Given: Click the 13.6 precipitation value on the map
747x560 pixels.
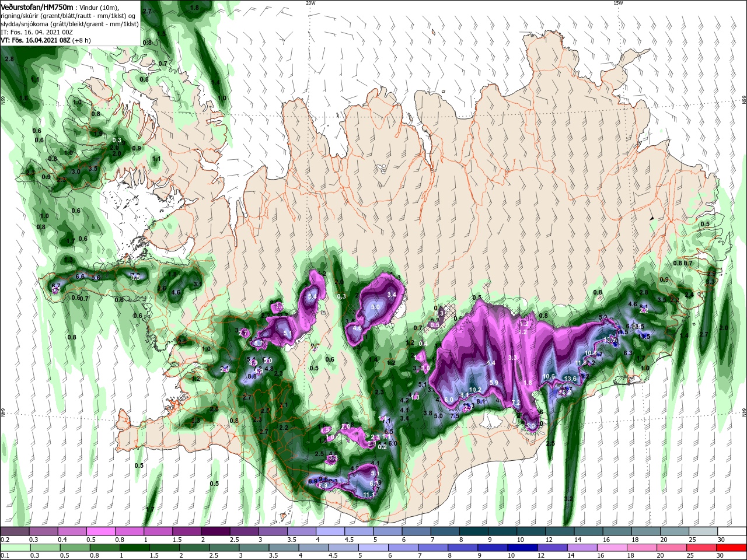Looking at the screenshot, I should coord(570,379).
